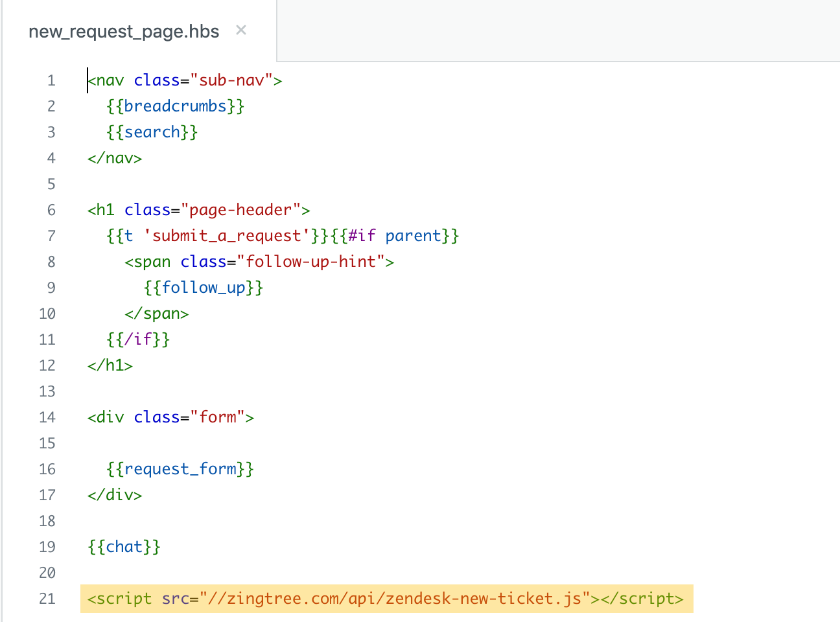840x622 pixels.
Task: Click the search helper on line 3
Action: [152, 132]
